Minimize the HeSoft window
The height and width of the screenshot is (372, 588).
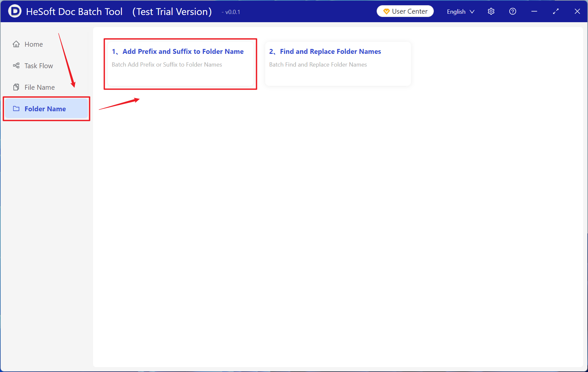click(534, 11)
